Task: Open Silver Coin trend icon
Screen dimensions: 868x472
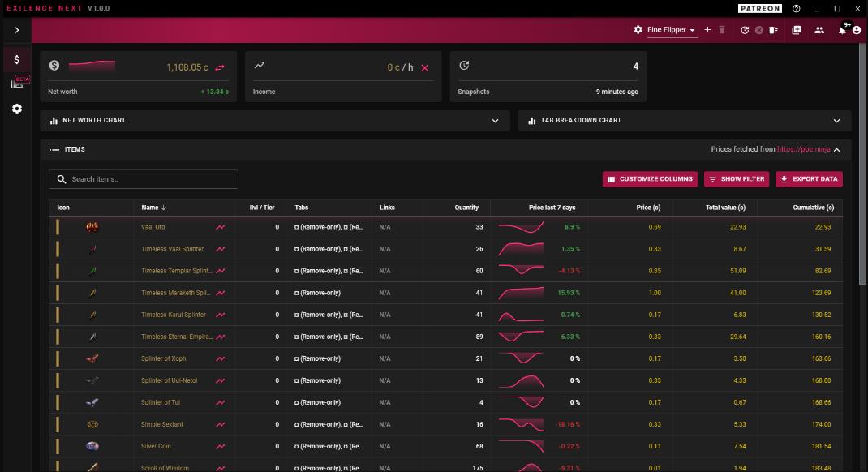Action: tap(221, 446)
